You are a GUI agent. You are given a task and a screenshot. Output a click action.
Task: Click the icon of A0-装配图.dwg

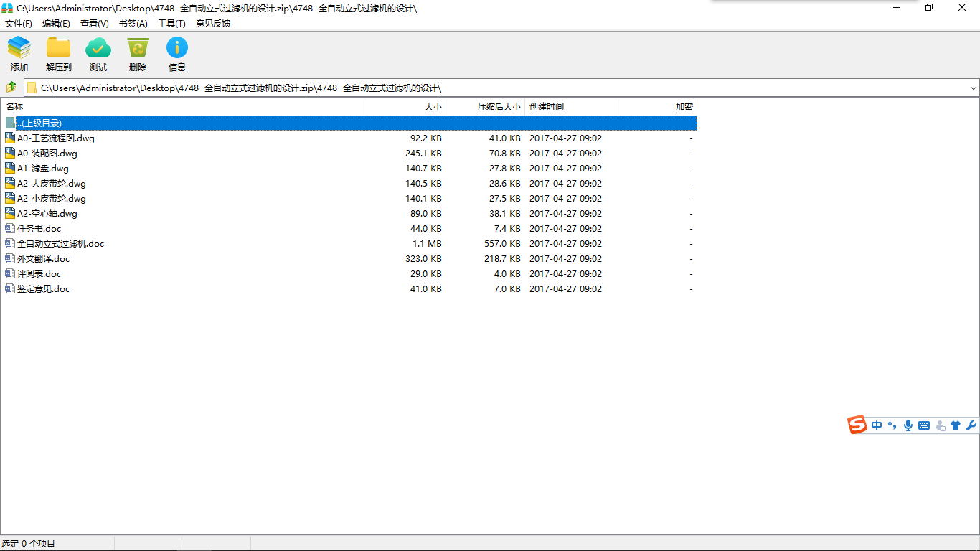[10, 153]
